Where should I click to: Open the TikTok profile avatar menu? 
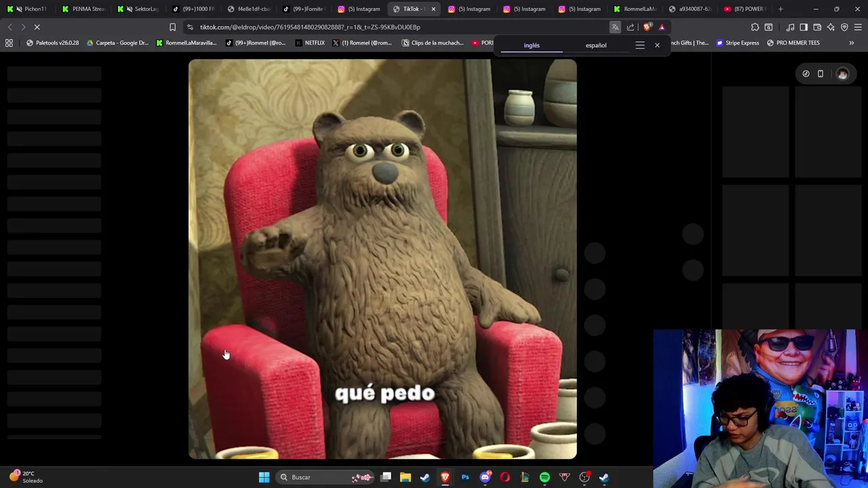(842, 74)
